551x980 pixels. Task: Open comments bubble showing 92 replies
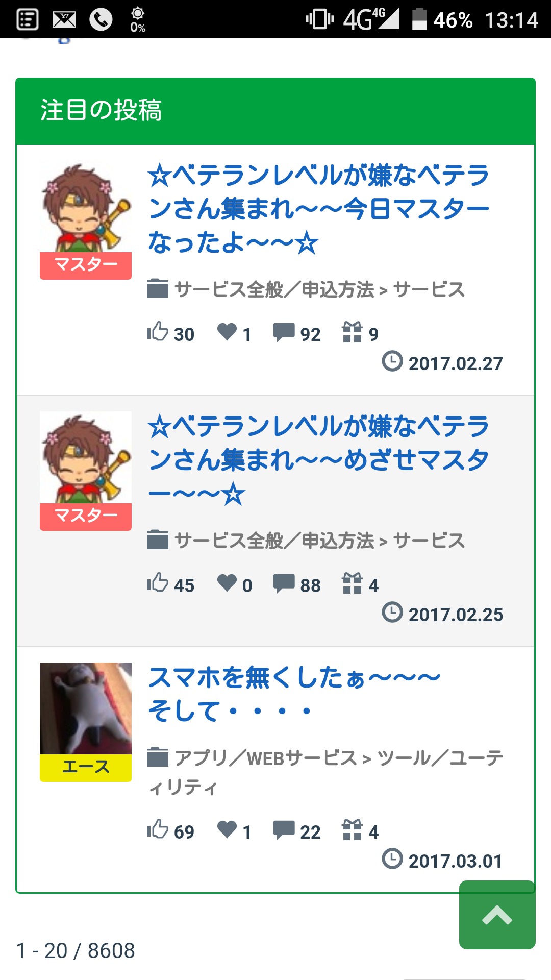(x=284, y=332)
